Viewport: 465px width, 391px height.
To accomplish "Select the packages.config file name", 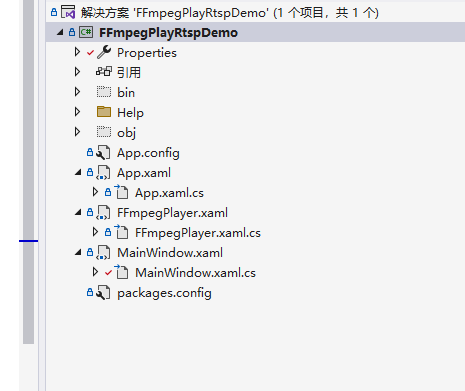I will click(x=164, y=293).
